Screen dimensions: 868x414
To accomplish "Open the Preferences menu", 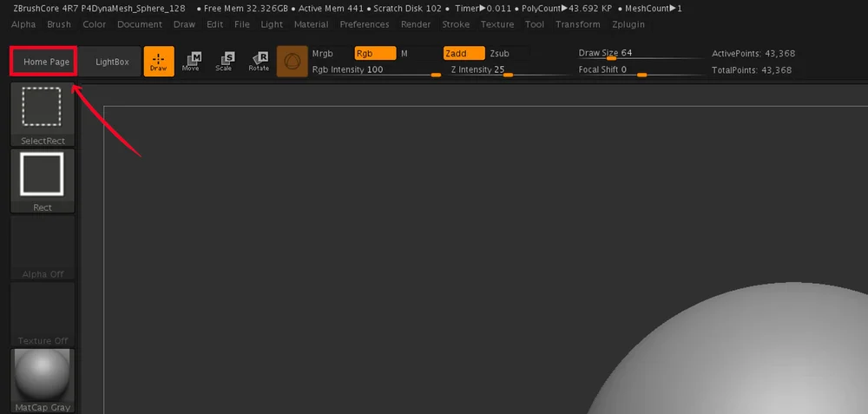I will tap(365, 24).
